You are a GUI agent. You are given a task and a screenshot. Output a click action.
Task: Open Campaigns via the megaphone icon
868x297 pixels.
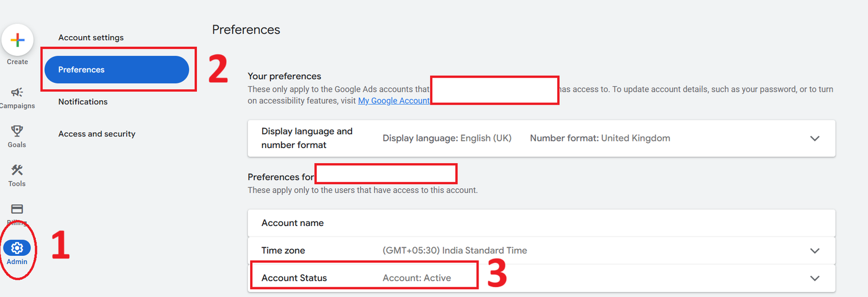pyautogui.click(x=17, y=92)
